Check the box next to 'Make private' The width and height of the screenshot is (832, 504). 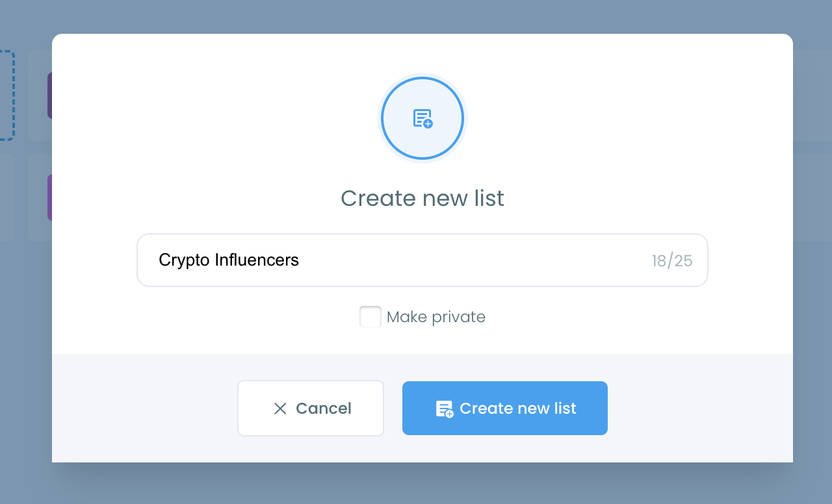[x=370, y=317]
